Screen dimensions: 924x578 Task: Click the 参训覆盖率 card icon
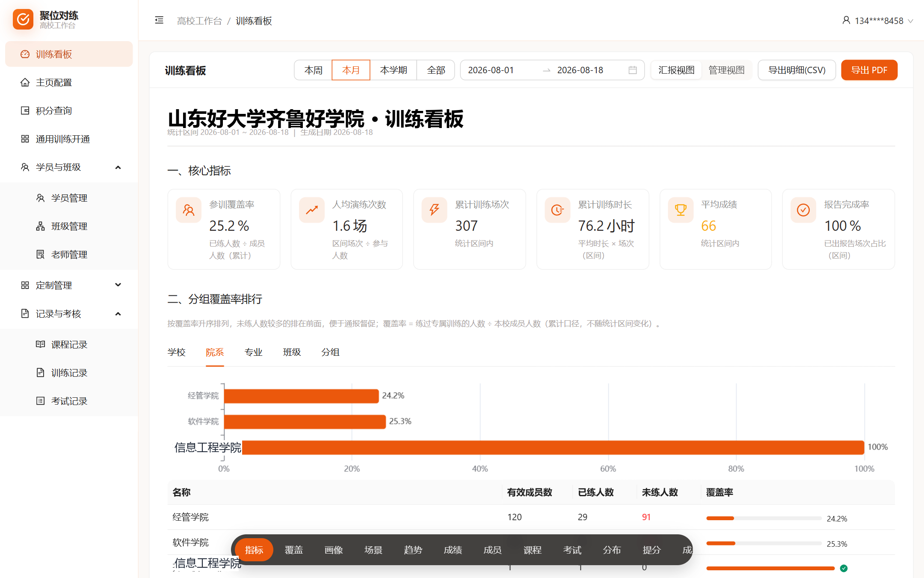click(x=189, y=210)
